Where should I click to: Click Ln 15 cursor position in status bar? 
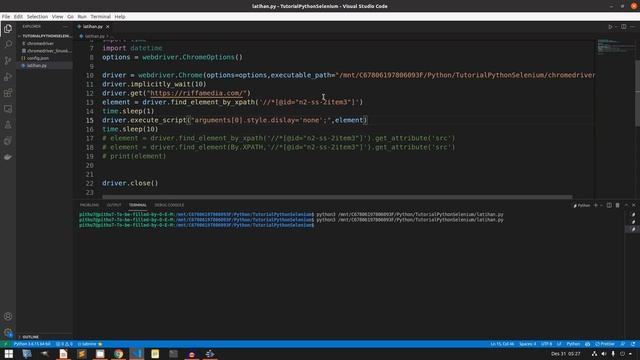point(502,344)
